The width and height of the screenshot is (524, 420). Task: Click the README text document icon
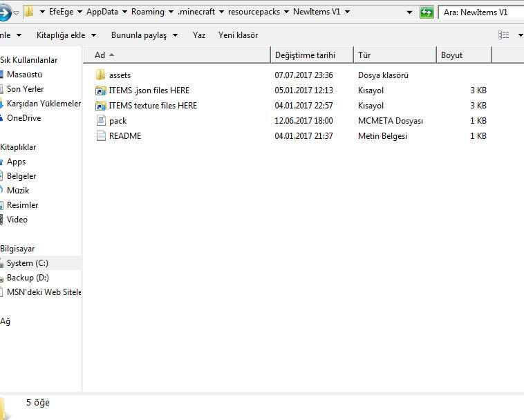pos(101,136)
